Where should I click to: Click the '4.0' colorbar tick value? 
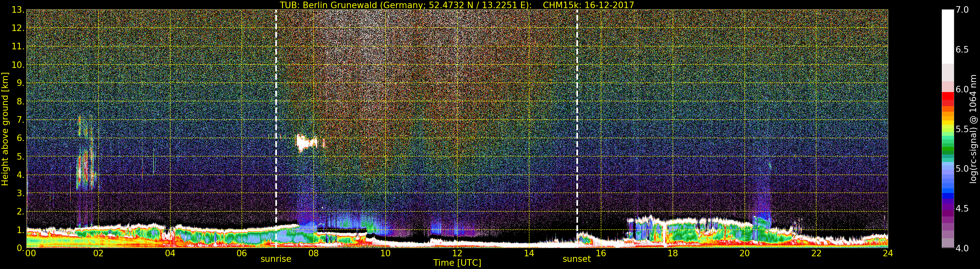point(962,248)
